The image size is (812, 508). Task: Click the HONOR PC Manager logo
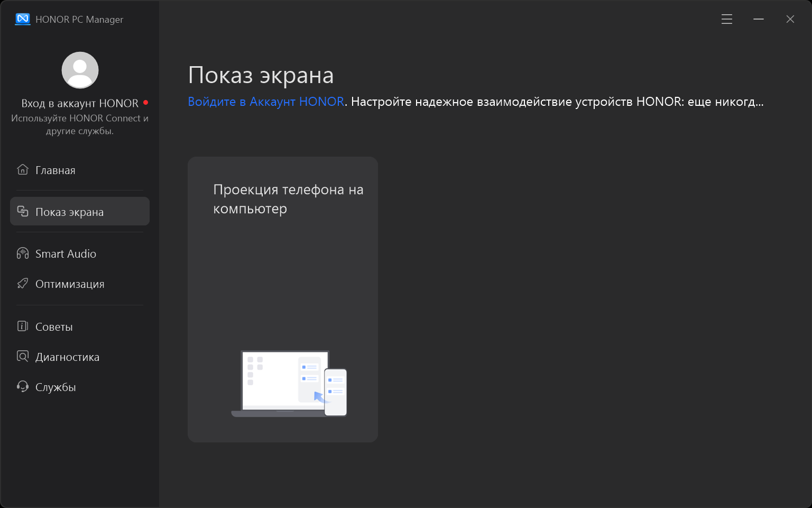coord(23,19)
